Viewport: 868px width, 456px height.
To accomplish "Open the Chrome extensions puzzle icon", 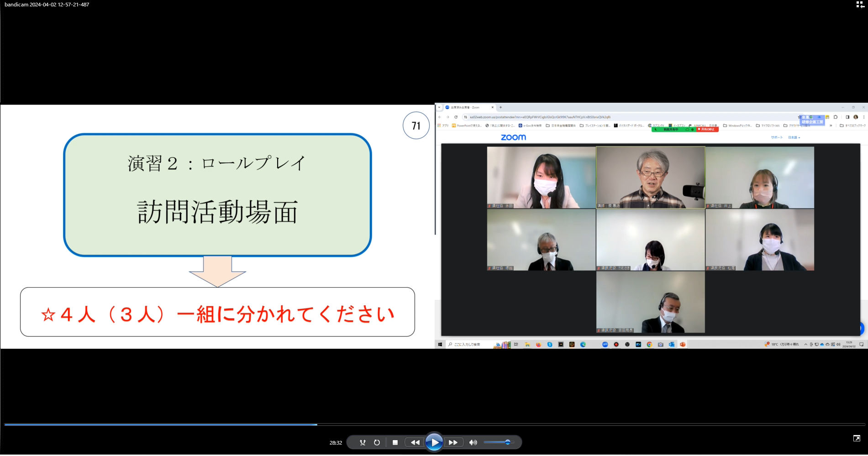I will (x=836, y=117).
